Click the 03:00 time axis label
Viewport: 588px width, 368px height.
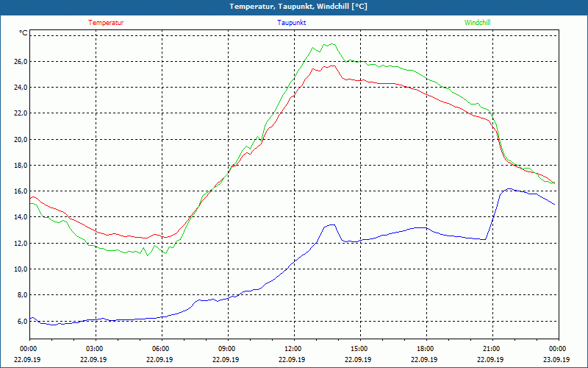pos(96,349)
